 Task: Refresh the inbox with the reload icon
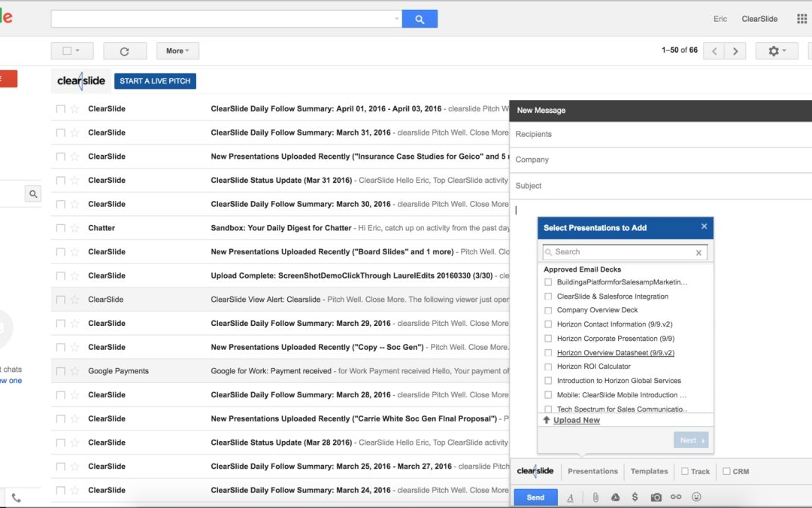[x=124, y=51]
